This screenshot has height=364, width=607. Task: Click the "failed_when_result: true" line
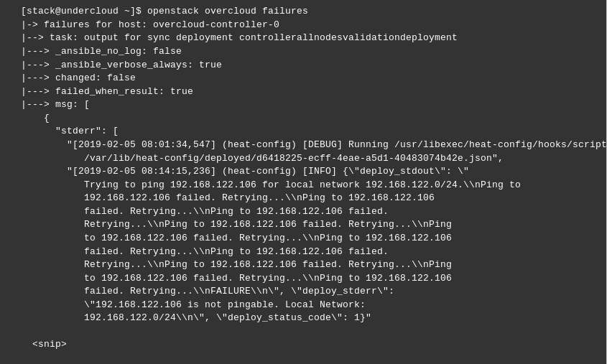(x=124, y=91)
